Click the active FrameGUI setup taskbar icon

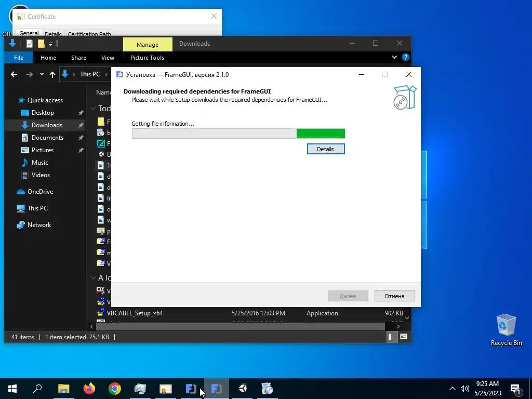217,389
